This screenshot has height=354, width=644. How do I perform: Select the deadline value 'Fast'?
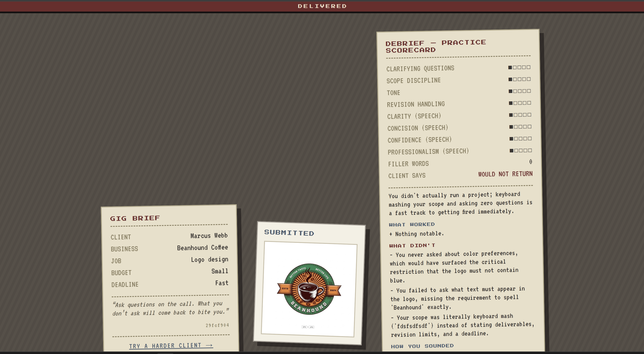[x=222, y=283]
